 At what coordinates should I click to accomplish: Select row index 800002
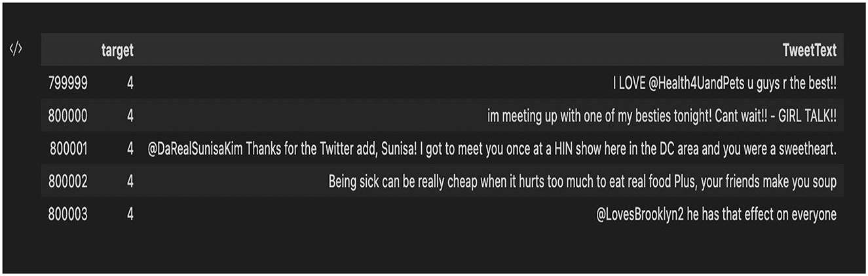pos(67,182)
